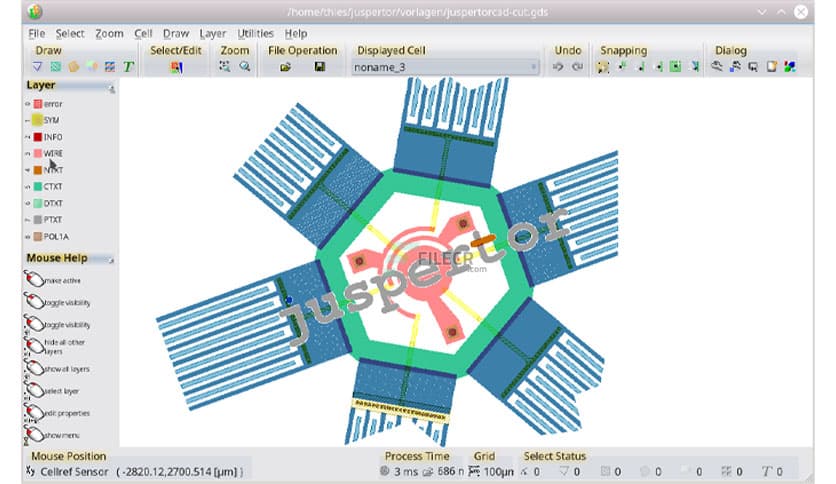Select the PTXT layer name
The height and width of the screenshot is (484, 836).
tap(53, 220)
